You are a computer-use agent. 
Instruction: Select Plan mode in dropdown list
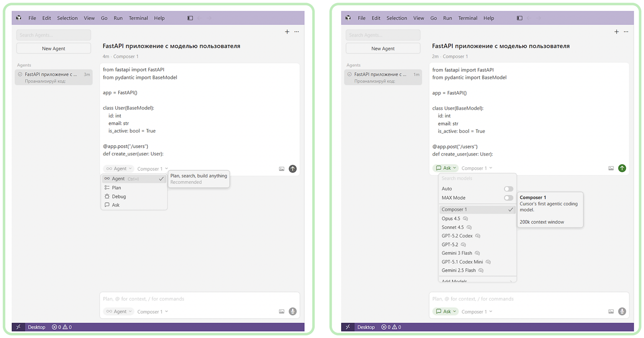(x=134, y=188)
